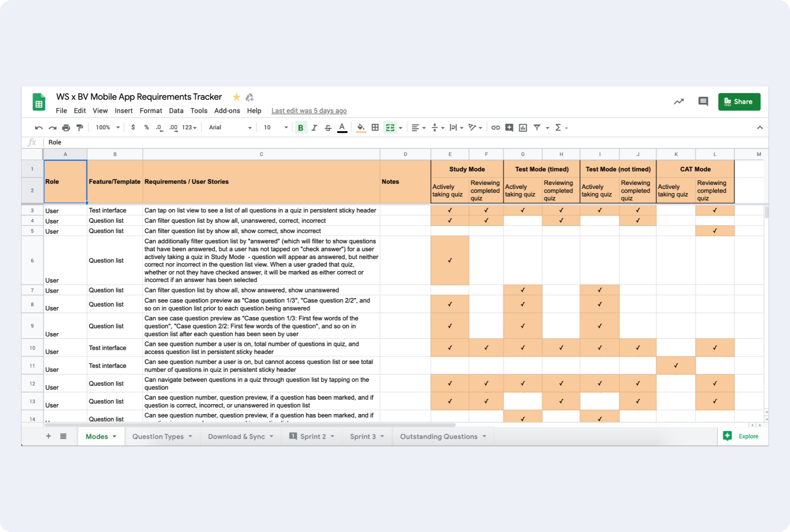The height and width of the screenshot is (532, 790).
Task: Expand merge cells dropdown arrow
Action: [x=401, y=128]
